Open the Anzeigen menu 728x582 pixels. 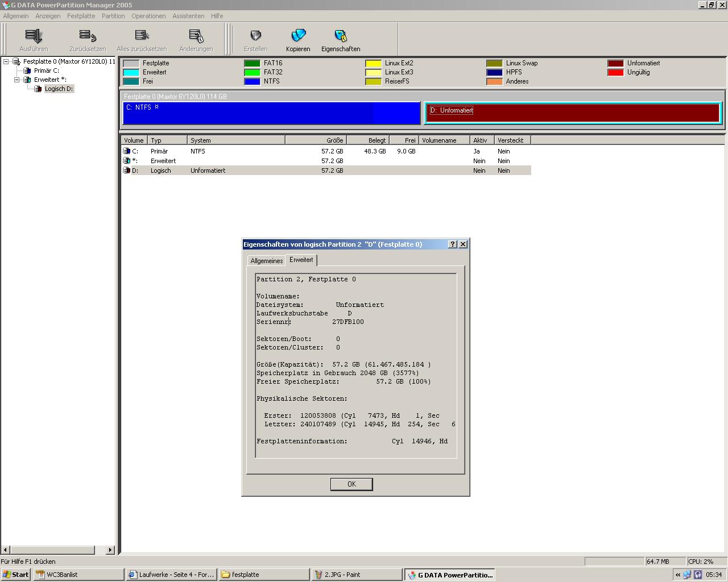point(48,16)
